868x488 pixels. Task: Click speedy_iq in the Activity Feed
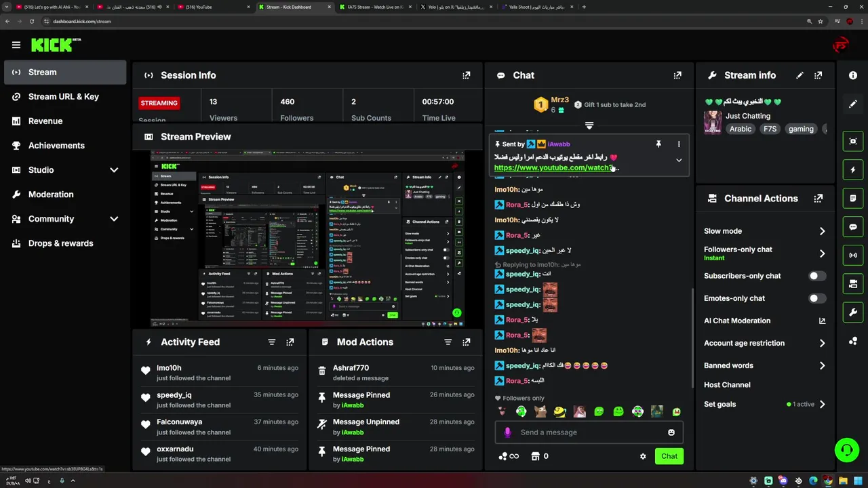[174, 395]
